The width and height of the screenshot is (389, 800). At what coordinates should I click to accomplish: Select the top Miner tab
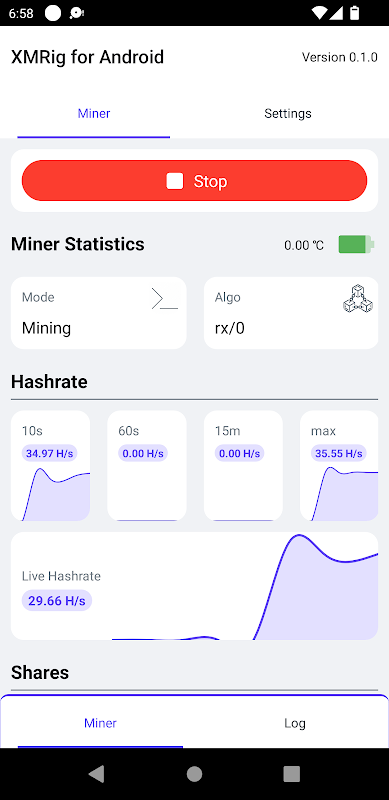coord(94,113)
